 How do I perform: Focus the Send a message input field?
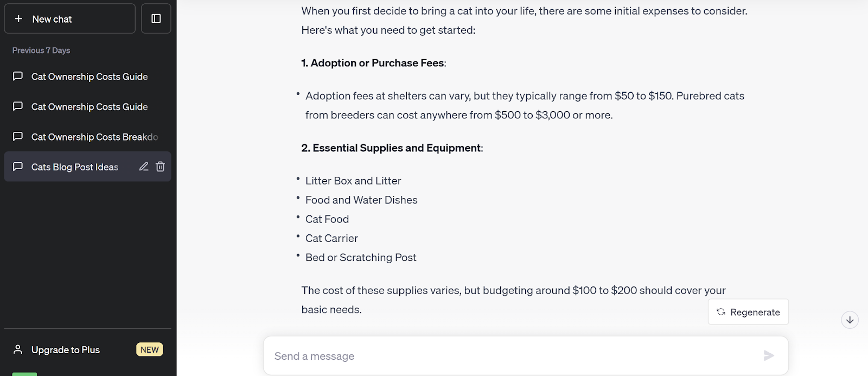pyautogui.click(x=510, y=356)
